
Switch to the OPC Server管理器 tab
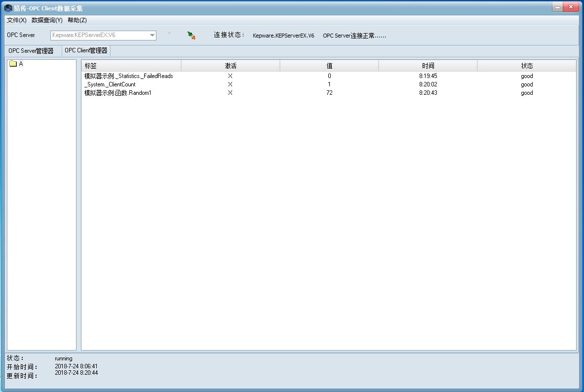[31, 51]
